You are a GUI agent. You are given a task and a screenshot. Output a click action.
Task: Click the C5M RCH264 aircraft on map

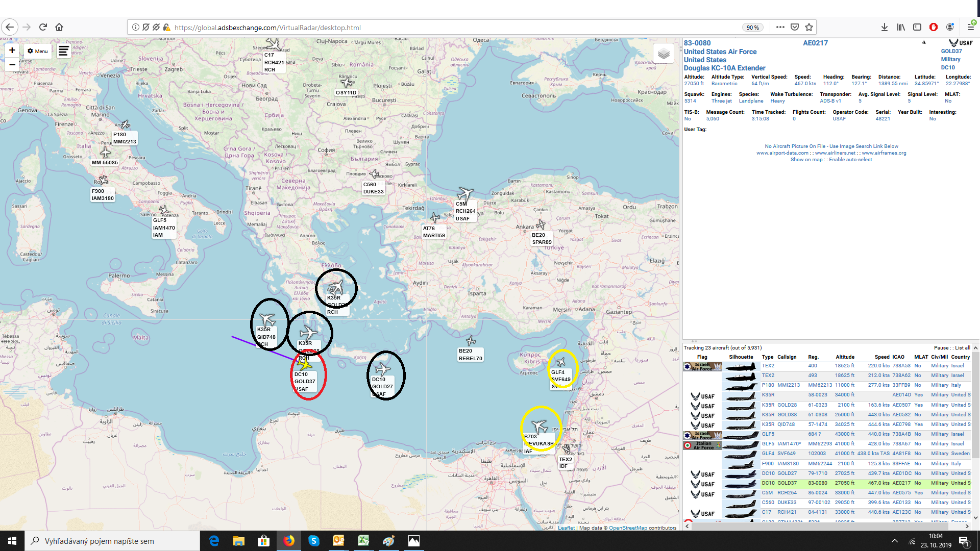tap(465, 194)
